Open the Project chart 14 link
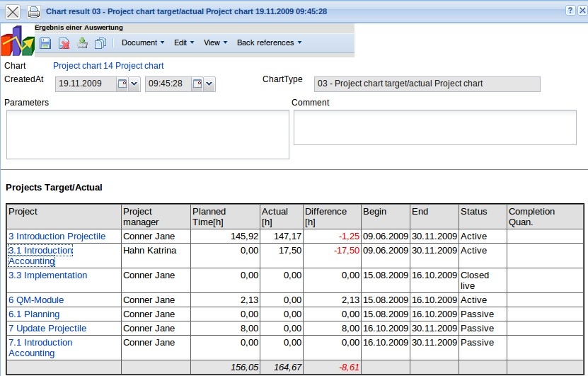The width and height of the screenshot is (588, 376). [x=108, y=66]
